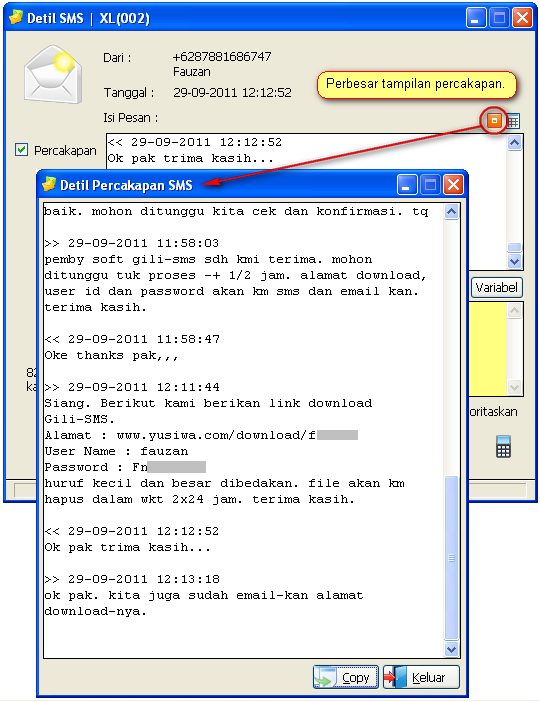Click the sender name Fauzan
This screenshot has width=540, height=702.
coord(192,72)
